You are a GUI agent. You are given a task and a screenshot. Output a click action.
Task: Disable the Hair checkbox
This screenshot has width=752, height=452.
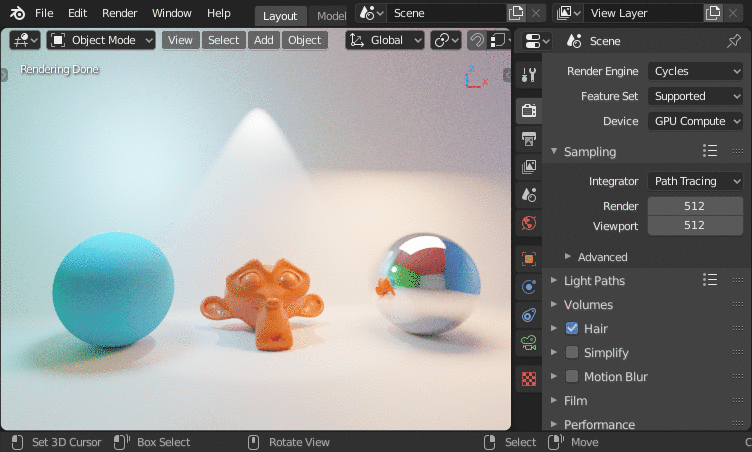point(572,328)
